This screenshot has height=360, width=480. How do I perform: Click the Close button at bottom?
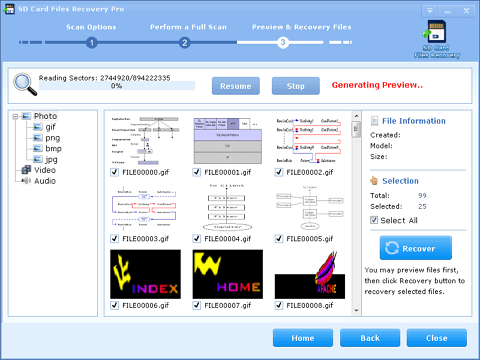(x=437, y=338)
